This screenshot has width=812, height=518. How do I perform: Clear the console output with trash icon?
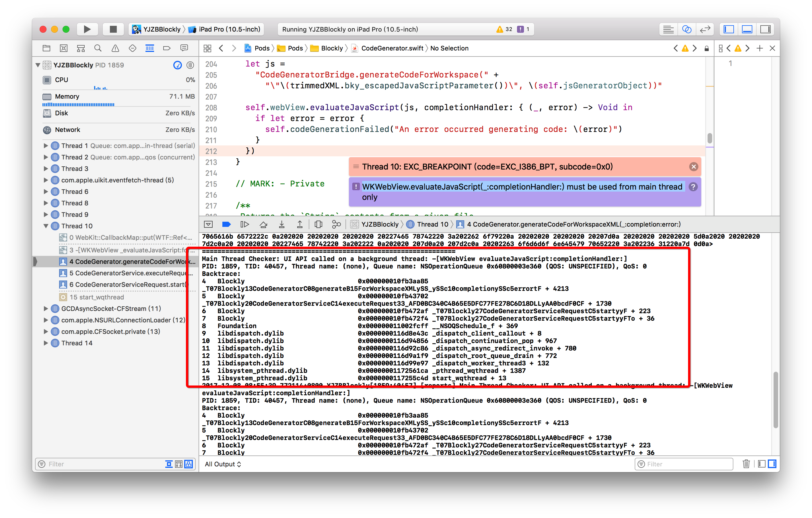click(x=746, y=464)
